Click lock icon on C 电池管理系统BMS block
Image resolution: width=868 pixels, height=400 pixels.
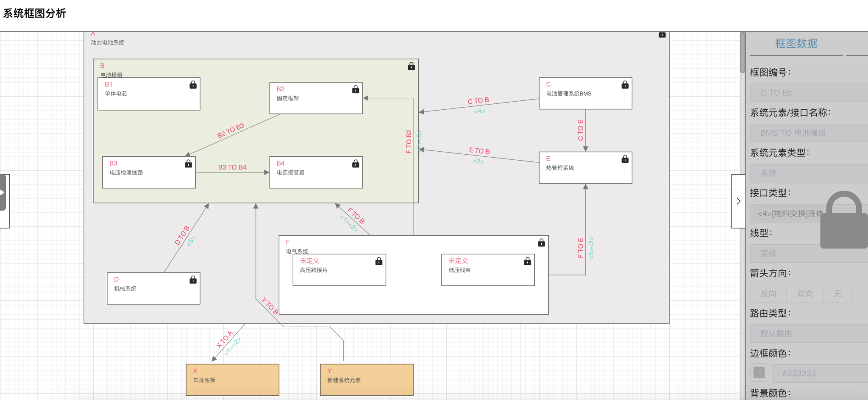[625, 85]
